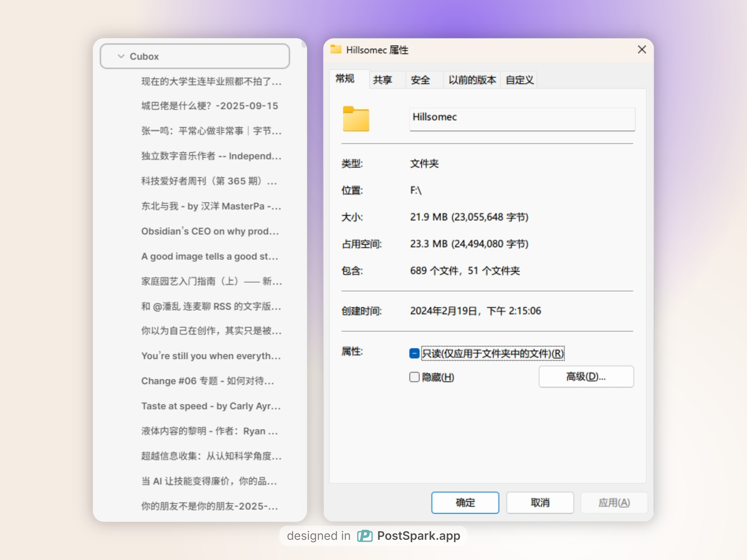Toggle the read-only attribute checkbox
This screenshot has width=747, height=560.
pyautogui.click(x=414, y=353)
